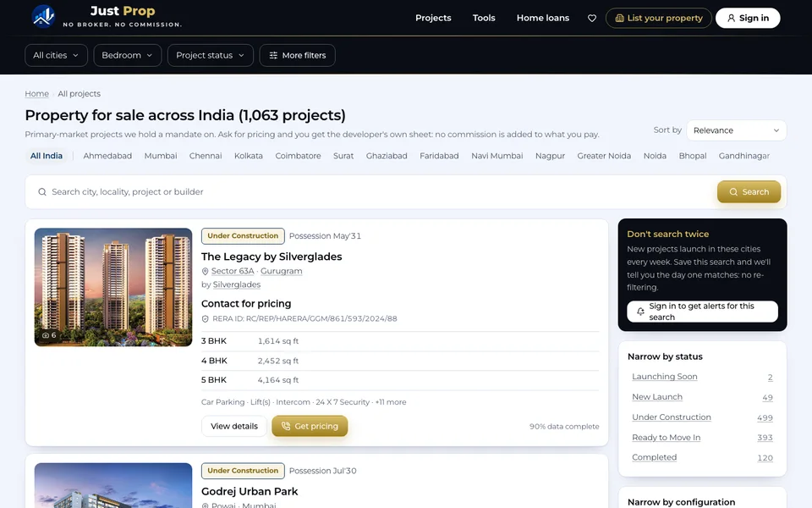Image resolution: width=812 pixels, height=508 pixels.
Task: Click the Just Prop logo icon
Action: 43,16
